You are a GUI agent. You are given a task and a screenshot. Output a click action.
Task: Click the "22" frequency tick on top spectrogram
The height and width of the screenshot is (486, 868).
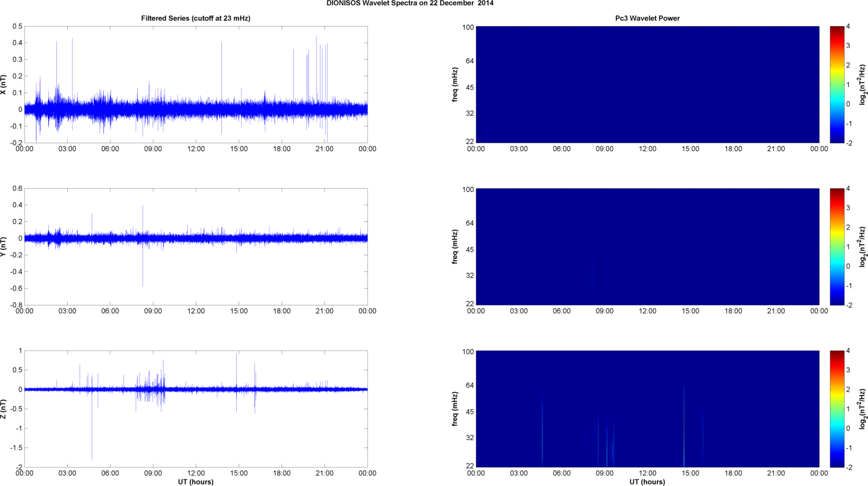(x=470, y=142)
